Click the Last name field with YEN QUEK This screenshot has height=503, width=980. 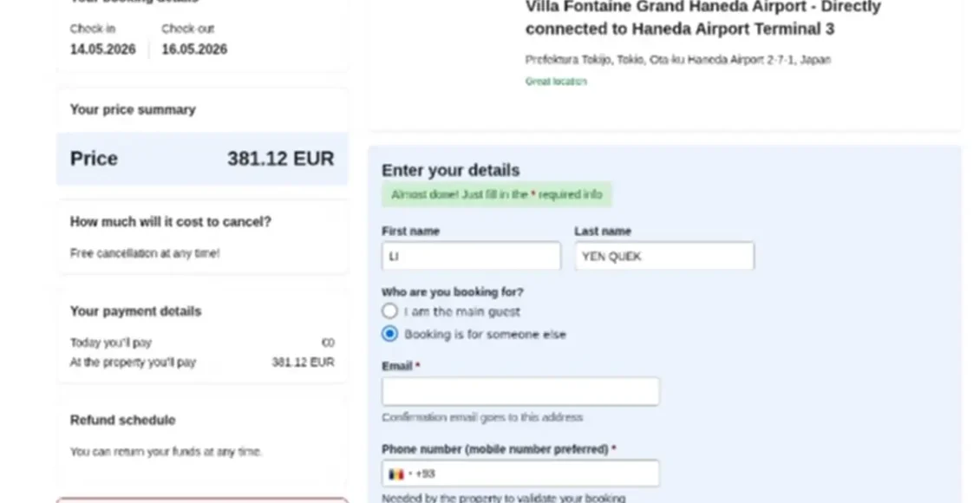(x=664, y=256)
